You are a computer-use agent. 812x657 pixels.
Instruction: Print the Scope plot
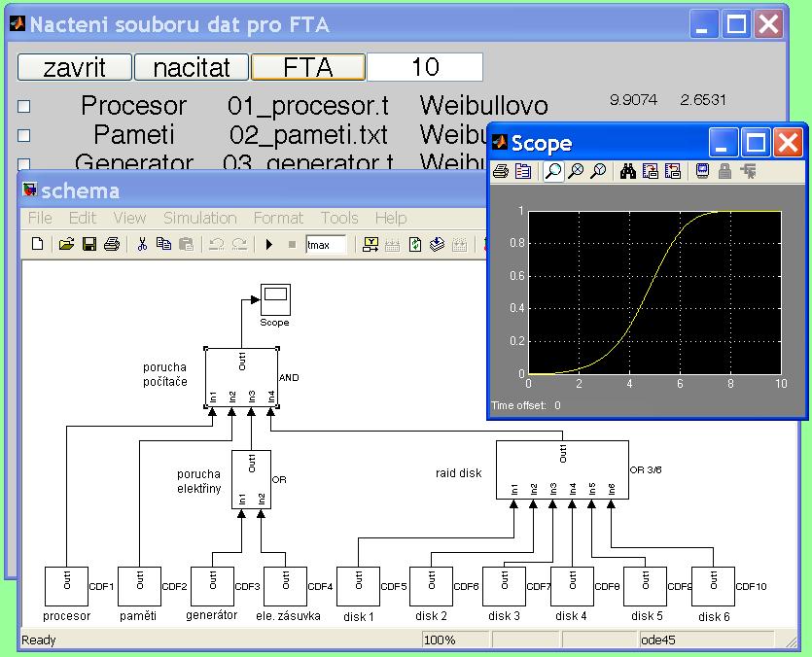pyautogui.click(x=500, y=171)
